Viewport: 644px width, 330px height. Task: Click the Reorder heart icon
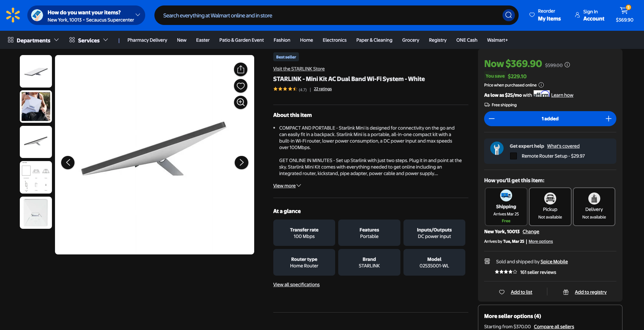(x=532, y=15)
